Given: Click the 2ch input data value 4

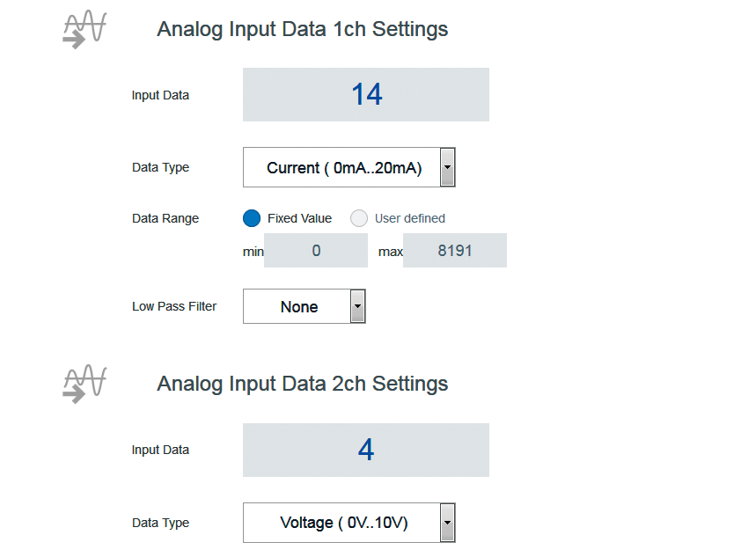Looking at the screenshot, I should pyautogui.click(x=366, y=450).
